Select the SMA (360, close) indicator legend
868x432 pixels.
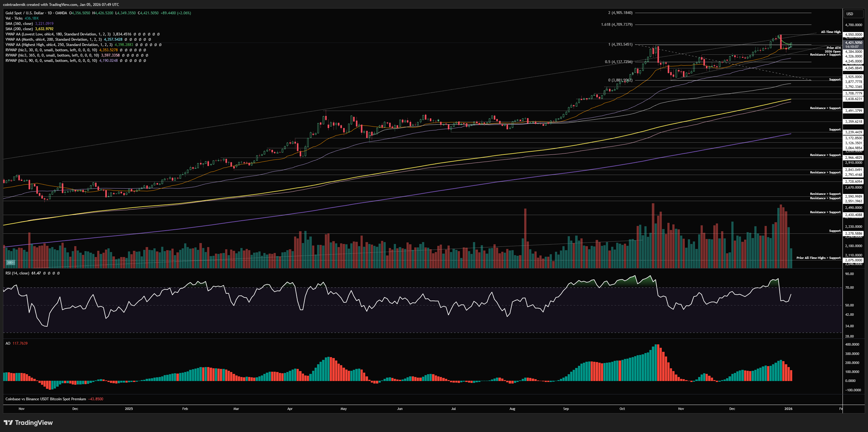19,24
